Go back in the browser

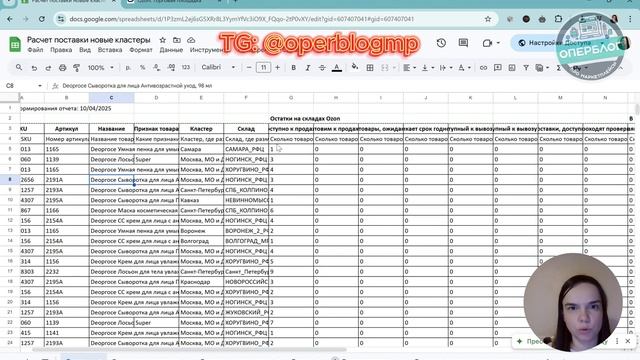tap(10, 19)
